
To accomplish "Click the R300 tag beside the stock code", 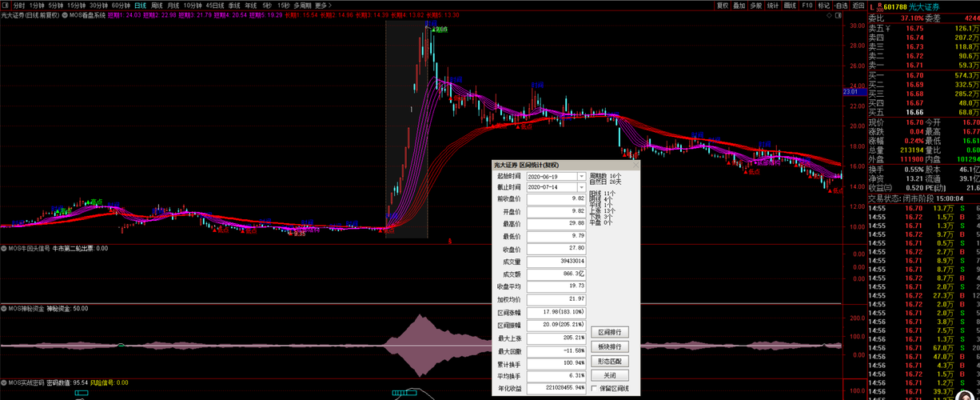I will click(882, 6).
